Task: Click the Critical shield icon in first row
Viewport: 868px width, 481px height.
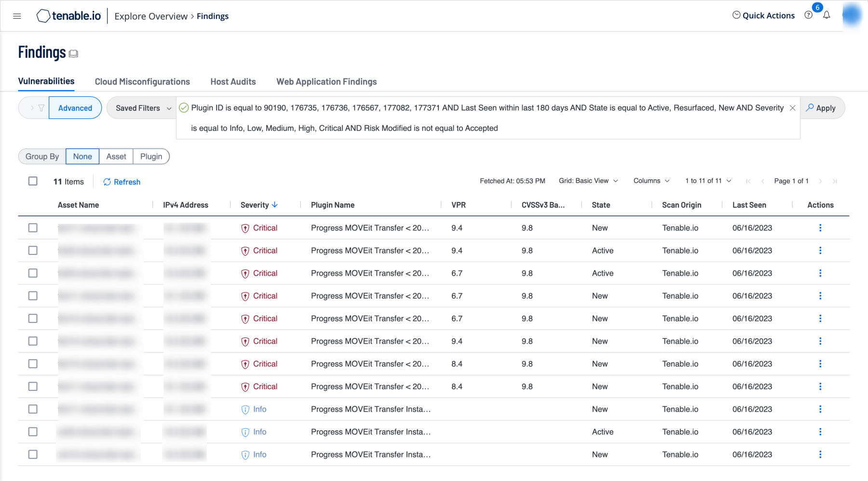Action: pos(245,228)
